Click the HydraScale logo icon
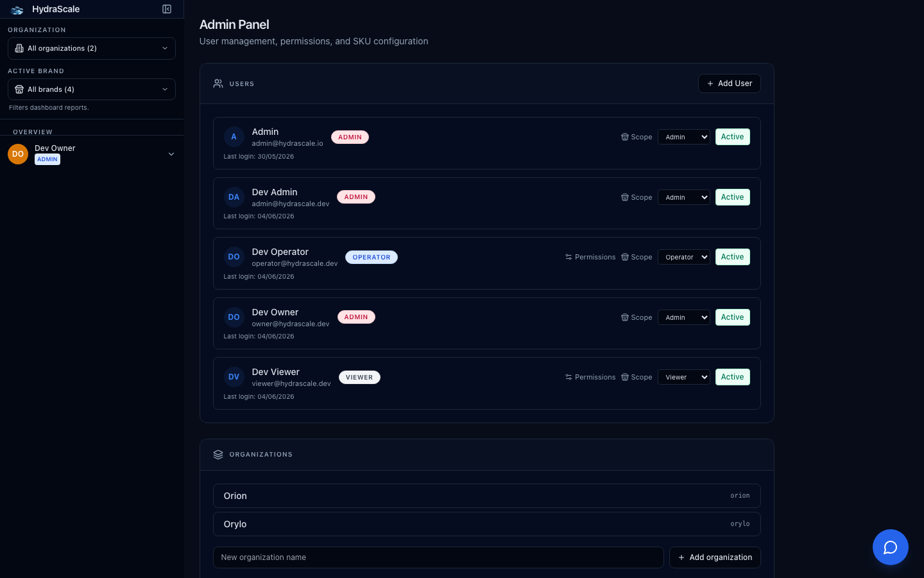This screenshot has width=924, height=578. 17,10
